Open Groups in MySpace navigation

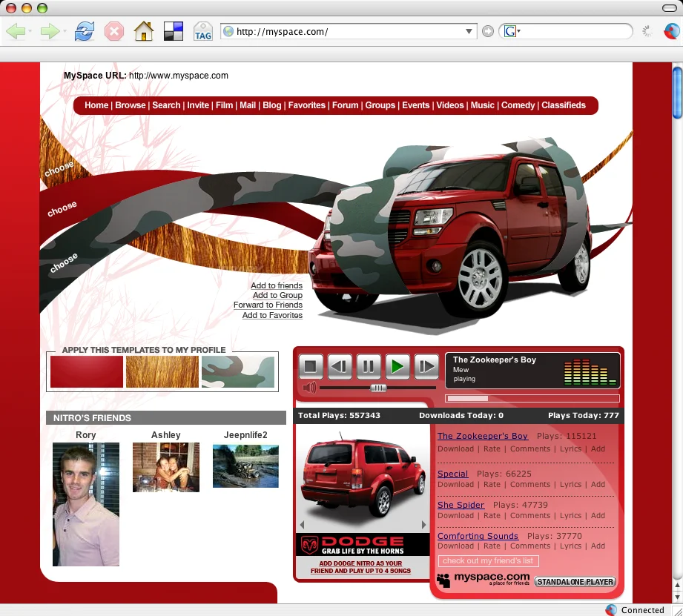click(x=380, y=105)
